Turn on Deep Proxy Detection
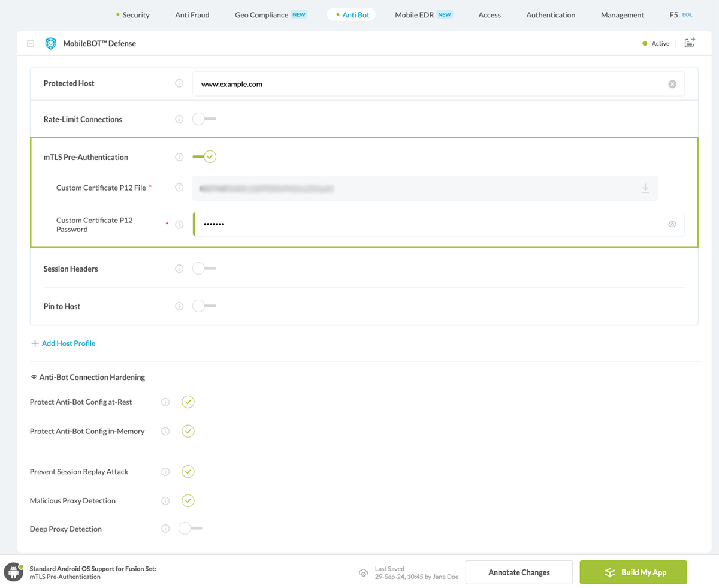Viewport: 719px width, 588px height. point(191,529)
